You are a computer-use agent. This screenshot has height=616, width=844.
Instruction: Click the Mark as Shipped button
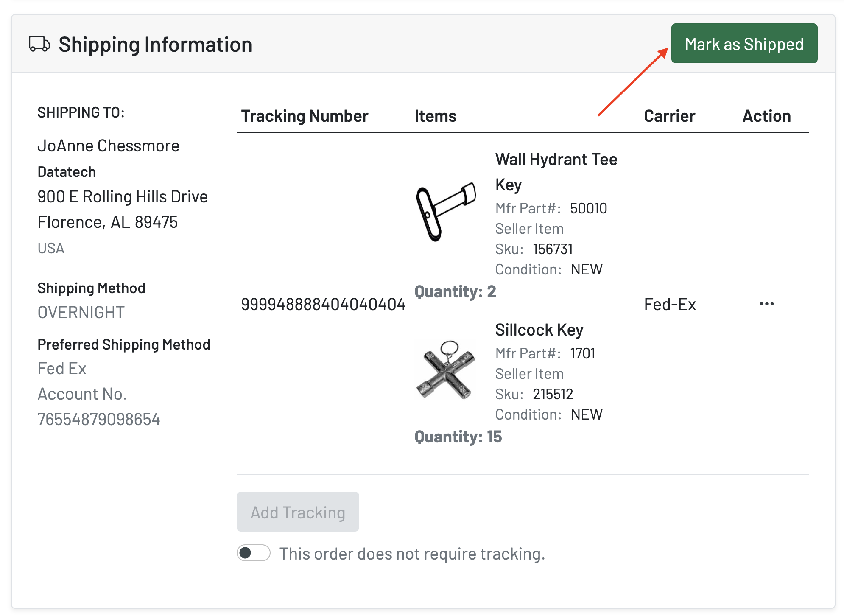click(x=744, y=44)
